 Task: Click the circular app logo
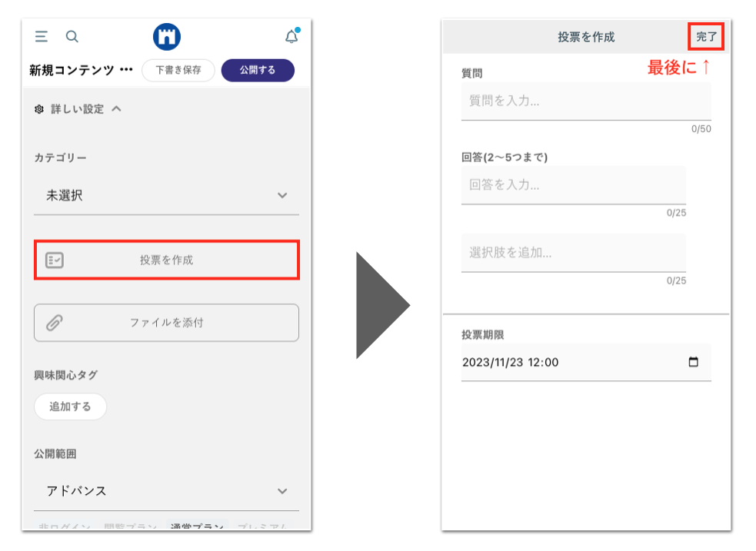[167, 35]
